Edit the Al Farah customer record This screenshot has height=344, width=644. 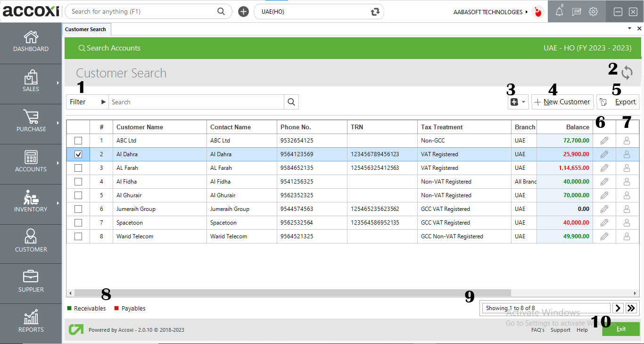tap(604, 168)
